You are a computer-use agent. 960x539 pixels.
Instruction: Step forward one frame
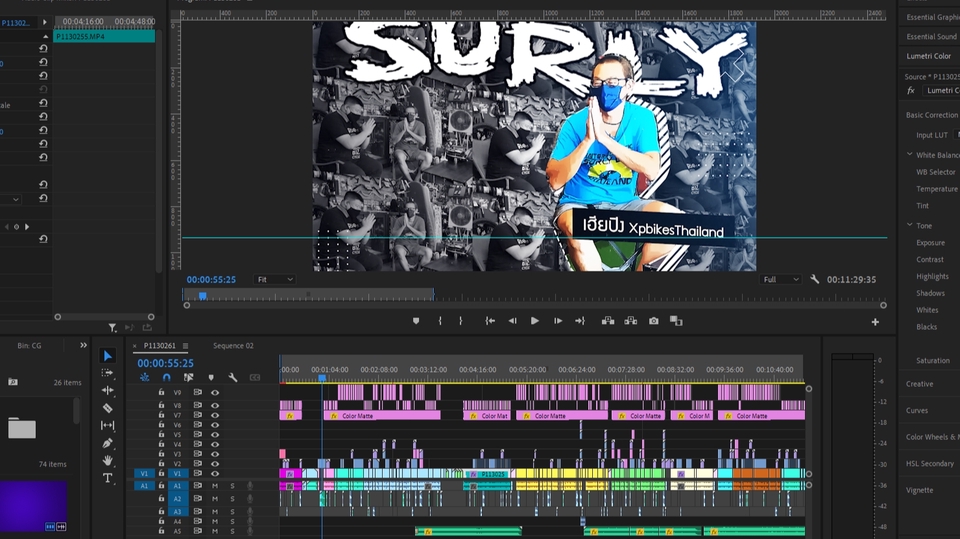[558, 321]
